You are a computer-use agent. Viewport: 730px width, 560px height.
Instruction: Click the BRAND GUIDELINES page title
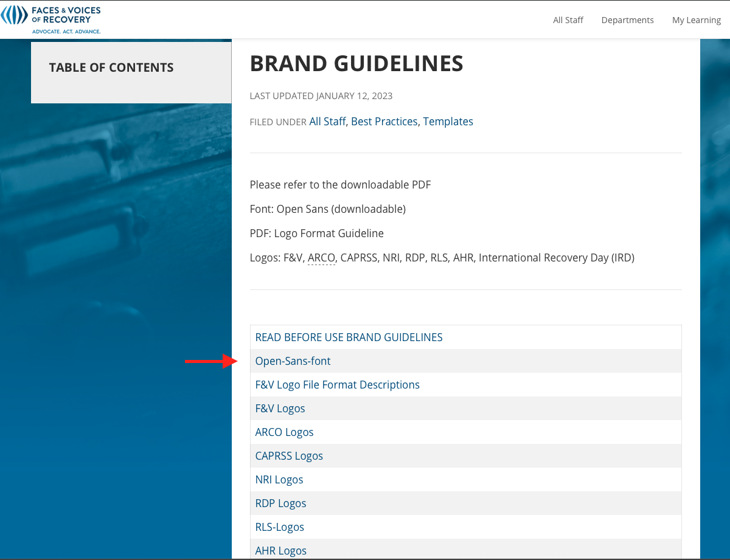click(x=356, y=63)
